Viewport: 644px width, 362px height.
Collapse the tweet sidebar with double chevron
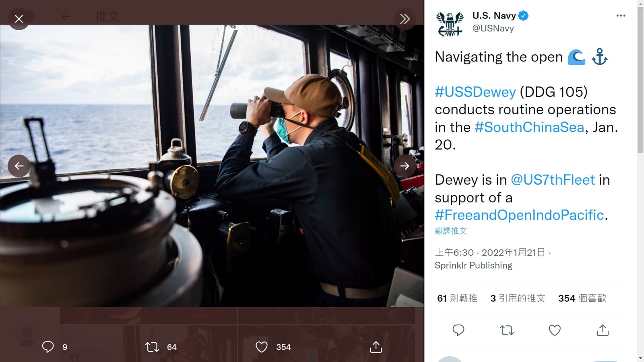pos(405,19)
